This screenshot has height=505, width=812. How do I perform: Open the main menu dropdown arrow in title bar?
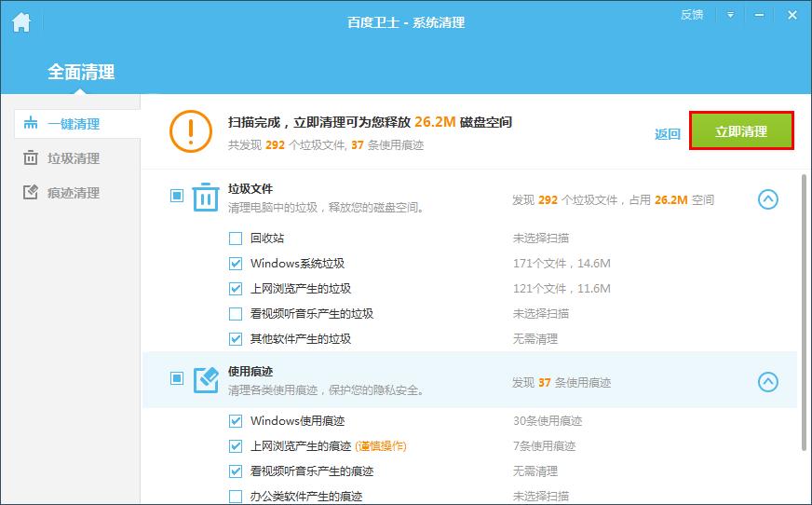(x=730, y=15)
